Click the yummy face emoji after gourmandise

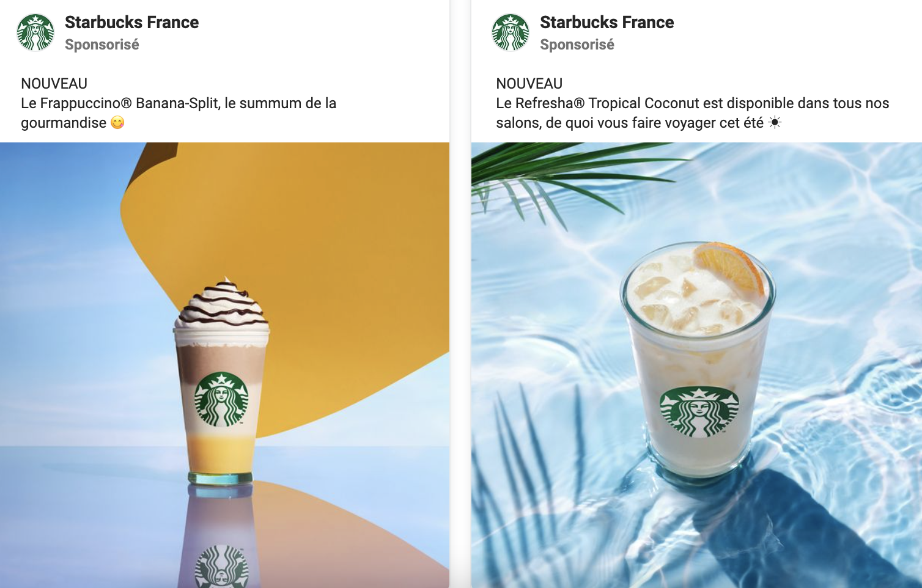[x=117, y=122]
